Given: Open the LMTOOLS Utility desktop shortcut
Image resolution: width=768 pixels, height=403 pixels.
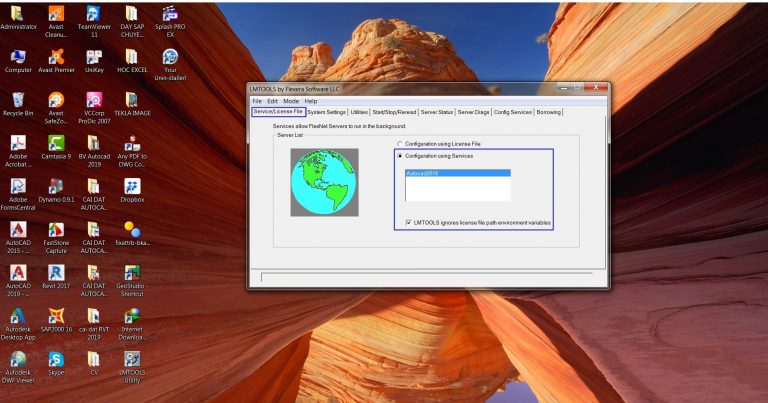Looking at the screenshot, I should point(132,366).
